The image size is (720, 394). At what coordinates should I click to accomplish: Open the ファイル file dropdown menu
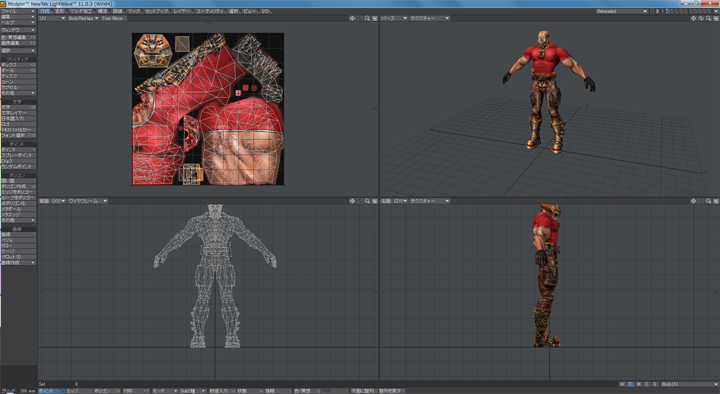pos(18,11)
